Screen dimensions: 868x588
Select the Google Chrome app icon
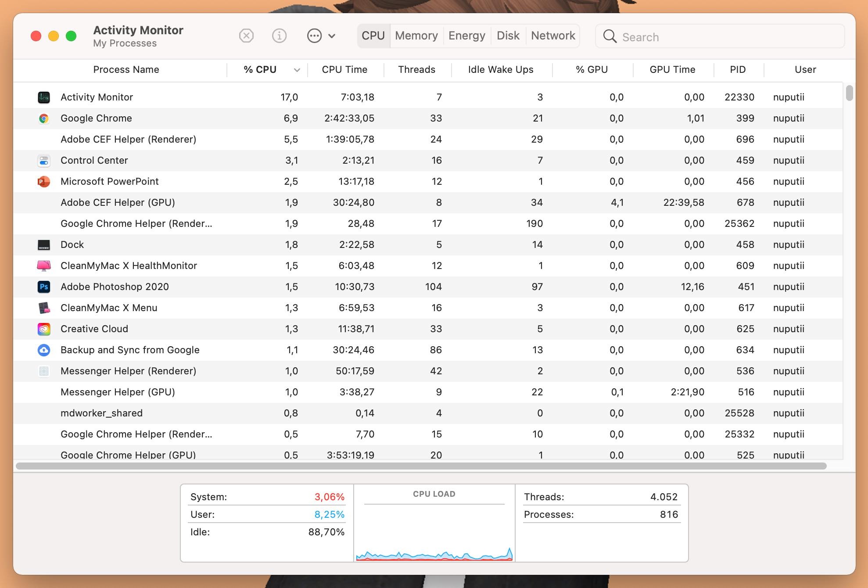coord(44,118)
